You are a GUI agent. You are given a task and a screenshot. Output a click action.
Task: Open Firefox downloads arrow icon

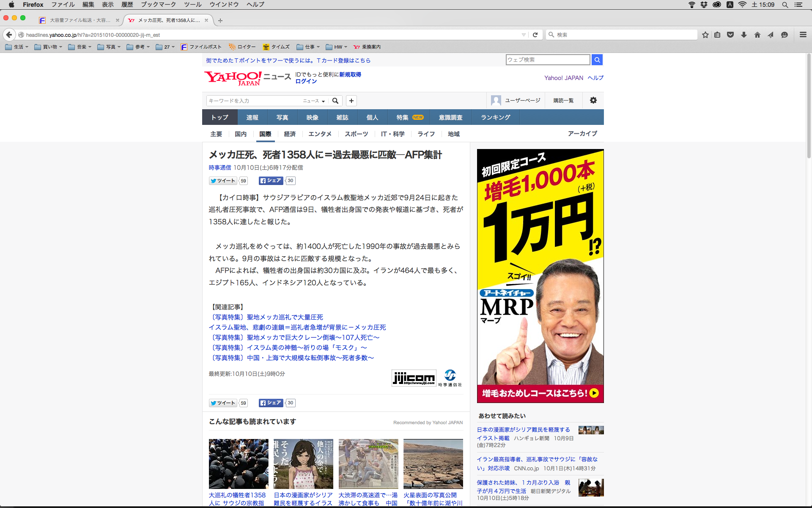tap(744, 35)
